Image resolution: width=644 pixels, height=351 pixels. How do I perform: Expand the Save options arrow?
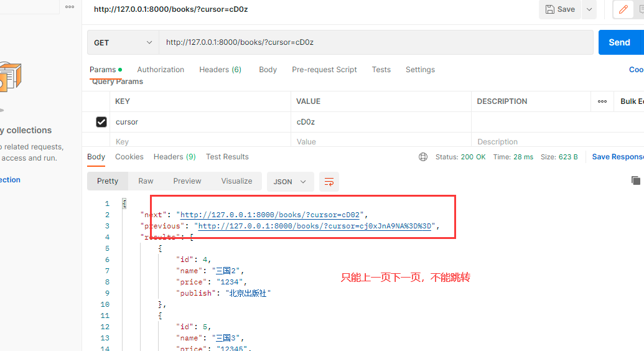tap(589, 9)
